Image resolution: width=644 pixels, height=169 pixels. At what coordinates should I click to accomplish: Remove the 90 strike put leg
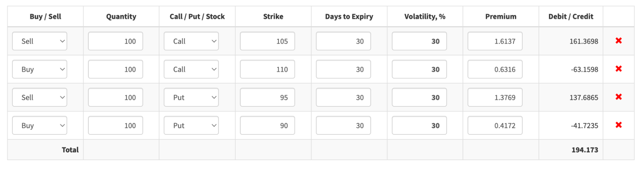click(x=618, y=125)
